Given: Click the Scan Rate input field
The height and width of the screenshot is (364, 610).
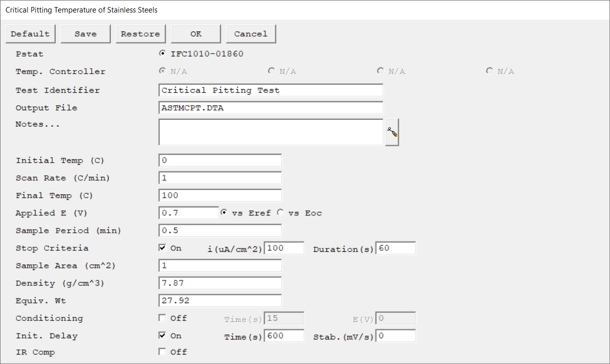Looking at the screenshot, I should pos(220,178).
